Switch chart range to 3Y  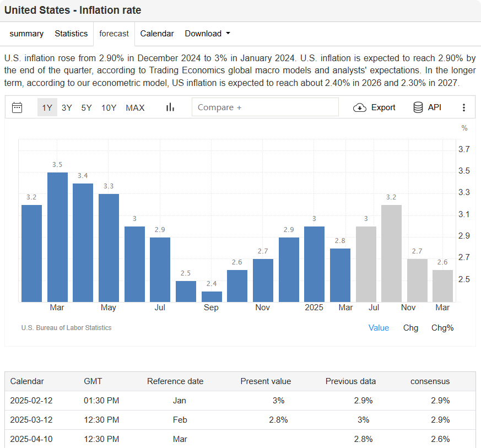67,107
